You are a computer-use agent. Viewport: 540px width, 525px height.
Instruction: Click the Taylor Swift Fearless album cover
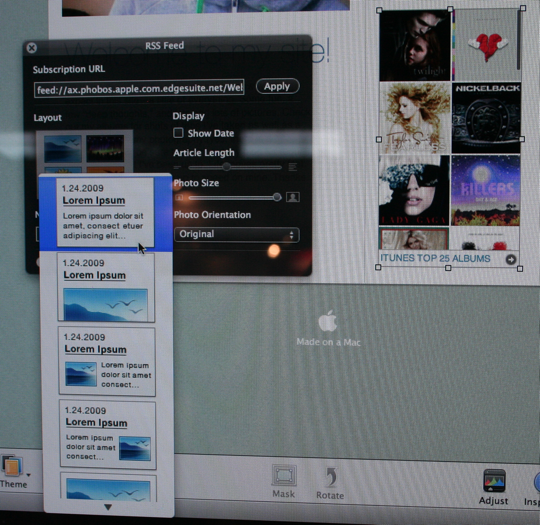coord(415,118)
